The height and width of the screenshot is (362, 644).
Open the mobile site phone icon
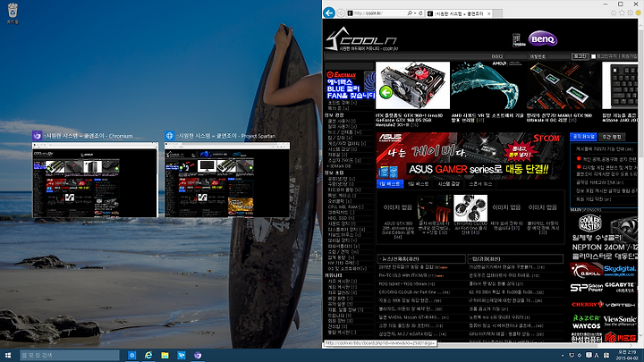tap(518, 40)
